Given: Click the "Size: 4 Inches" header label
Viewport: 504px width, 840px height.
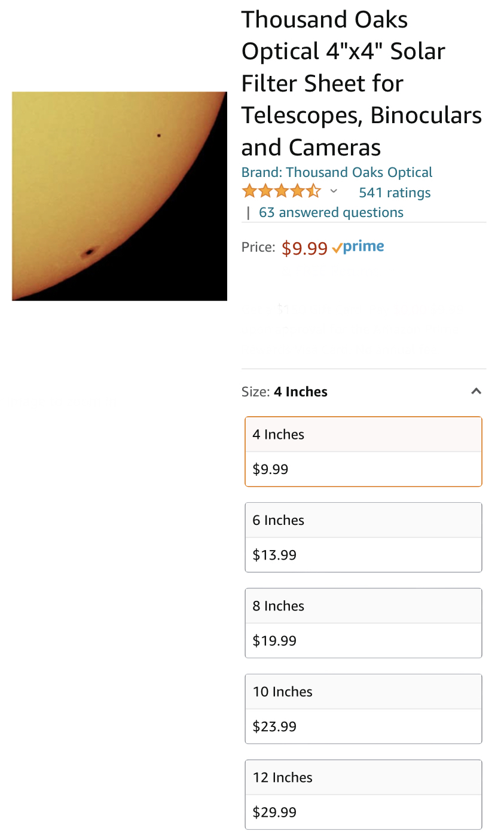Looking at the screenshot, I should (x=285, y=392).
